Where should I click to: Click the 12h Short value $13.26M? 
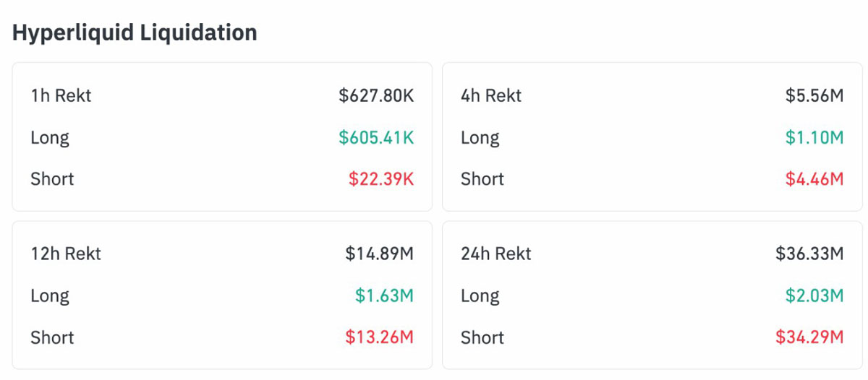380,337
